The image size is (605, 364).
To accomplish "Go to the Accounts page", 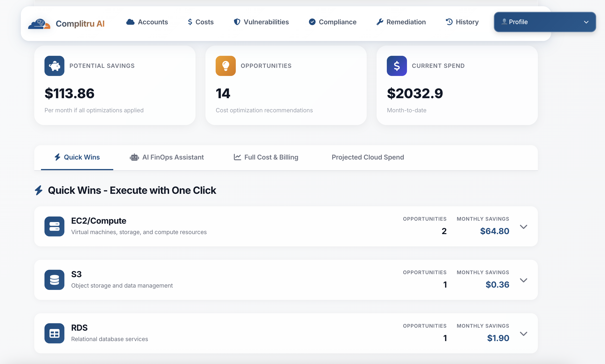I will point(147,22).
